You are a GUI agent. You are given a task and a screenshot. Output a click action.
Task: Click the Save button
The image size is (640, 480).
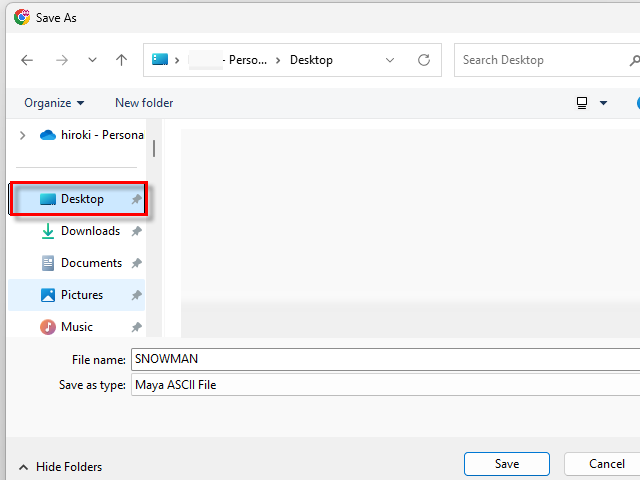point(506,464)
